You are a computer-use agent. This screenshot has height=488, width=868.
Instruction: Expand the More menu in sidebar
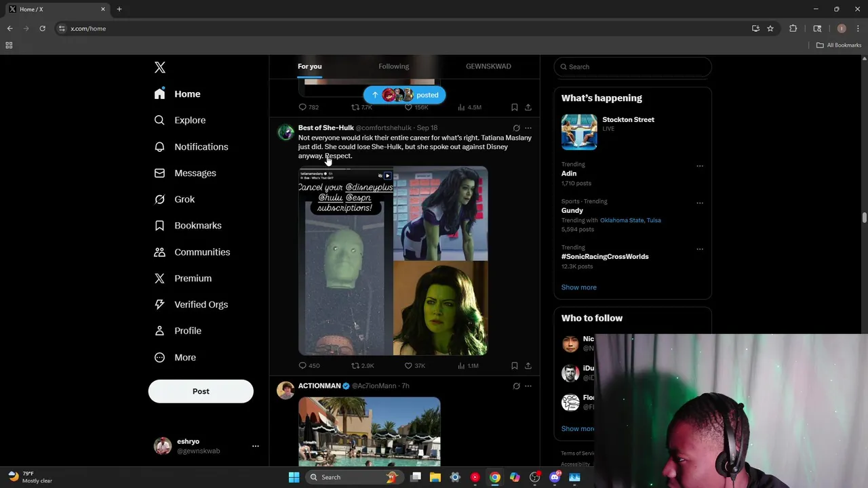pyautogui.click(x=176, y=357)
